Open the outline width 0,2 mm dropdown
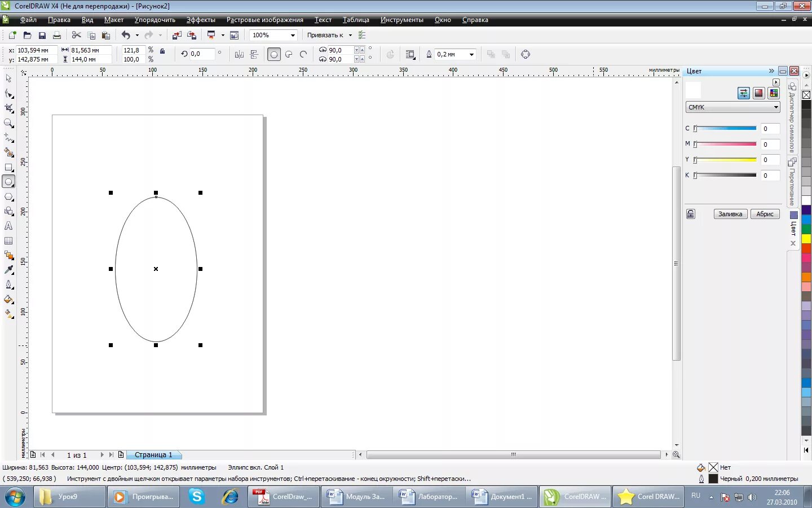The width and height of the screenshot is (812, 508). (471, 54)
